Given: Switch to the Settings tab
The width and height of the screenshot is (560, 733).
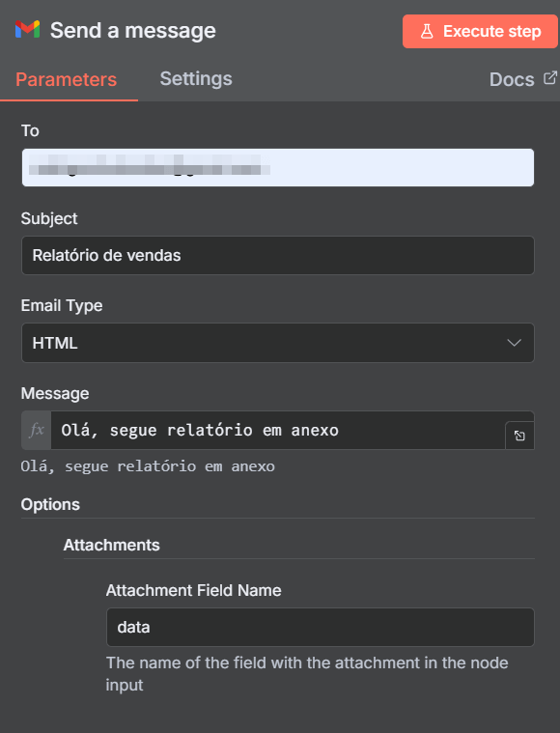Looking at the screenshot, I should pos(196,78).
